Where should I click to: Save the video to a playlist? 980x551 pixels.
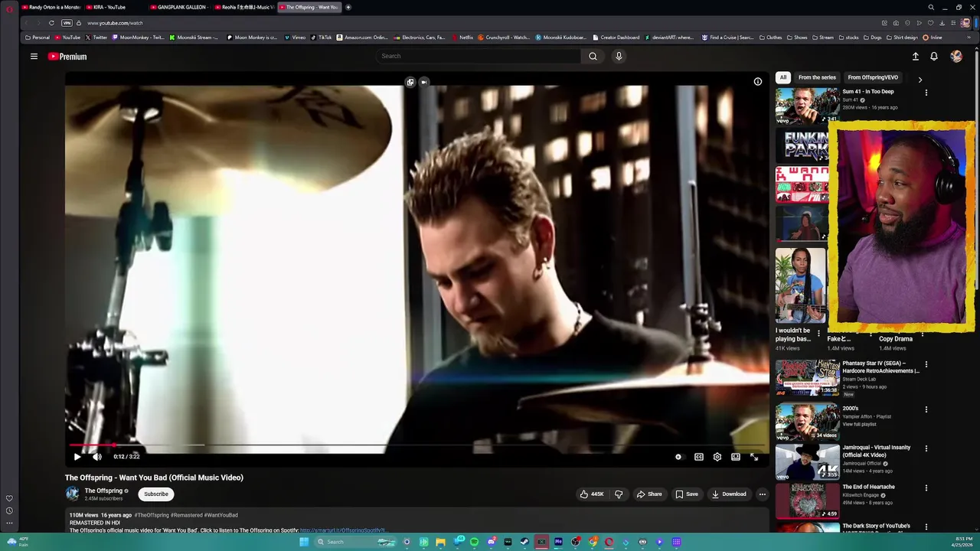pyautogui.click(x=687, y=494)
